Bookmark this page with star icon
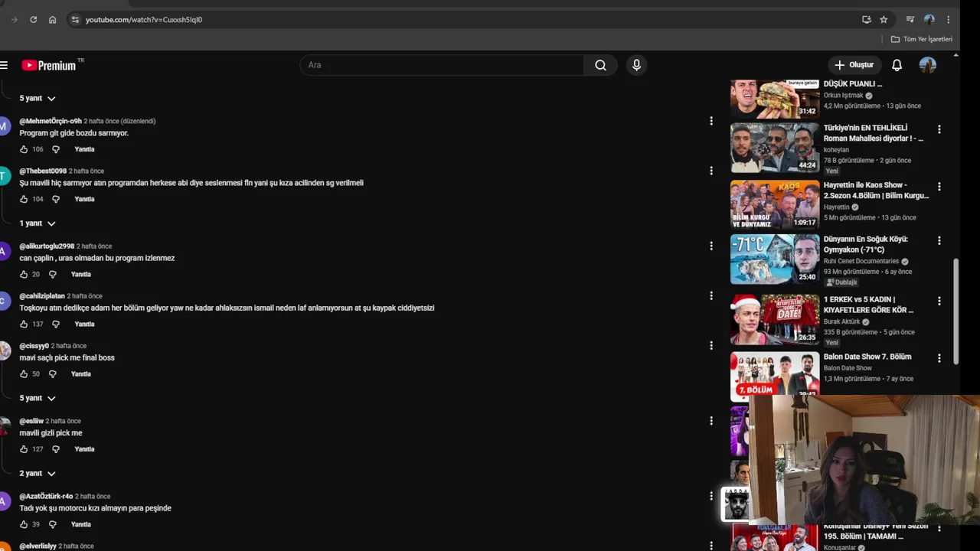Image resolution: width=980 pixels, height=551 pixels. tap(884, 19)
